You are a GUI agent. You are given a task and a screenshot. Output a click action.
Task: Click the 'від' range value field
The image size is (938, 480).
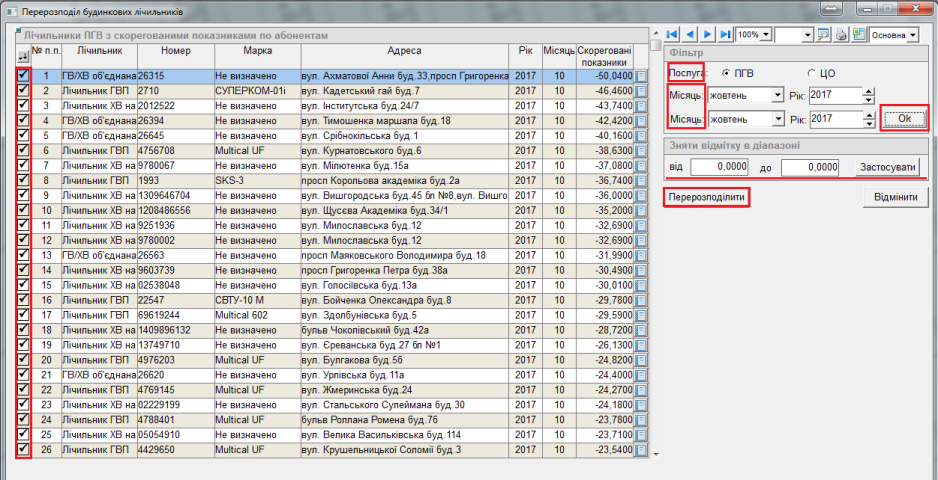(x=718, y=166)
